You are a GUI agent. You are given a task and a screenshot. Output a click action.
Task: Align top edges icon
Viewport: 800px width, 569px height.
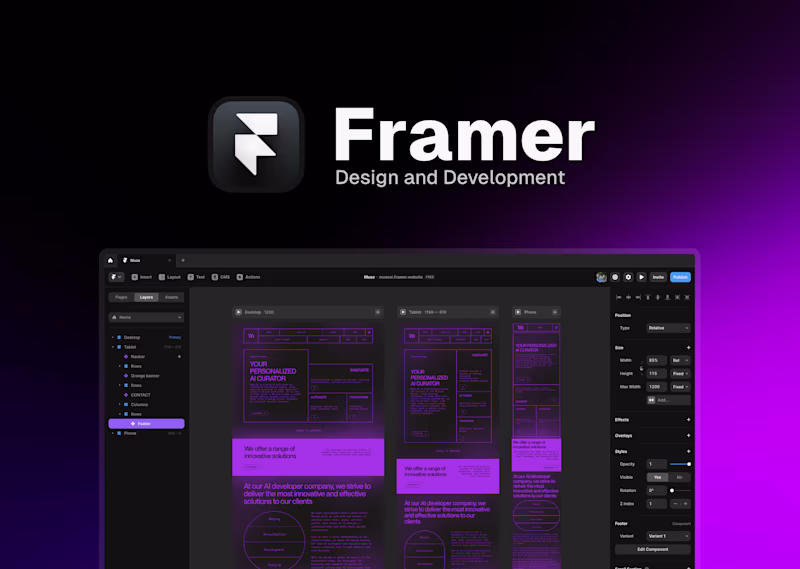[x=648, y=297]
